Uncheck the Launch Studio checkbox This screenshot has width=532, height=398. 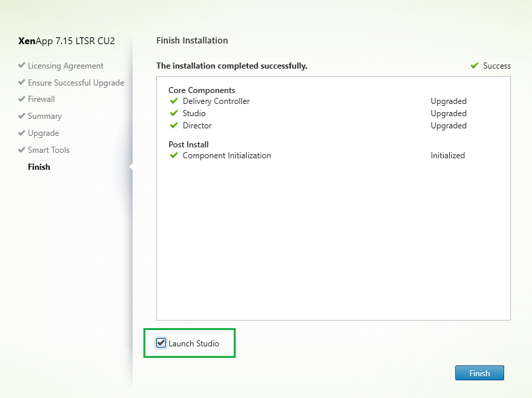point(161,343)
